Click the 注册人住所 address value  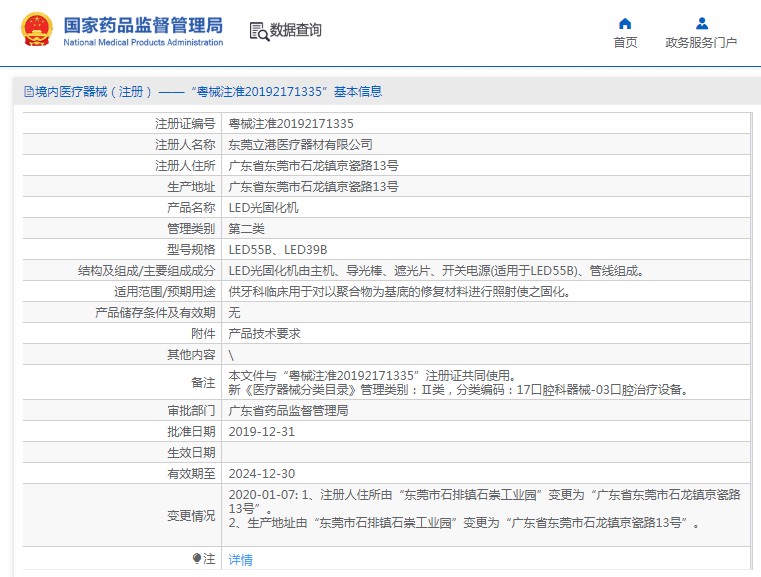point(314,165)
